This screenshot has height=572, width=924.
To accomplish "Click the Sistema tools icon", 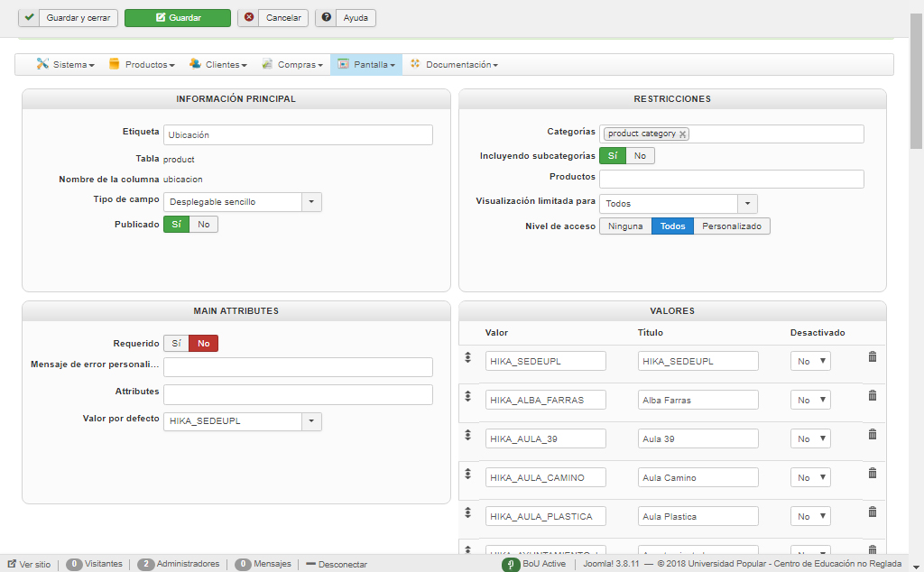I will 42,64.
